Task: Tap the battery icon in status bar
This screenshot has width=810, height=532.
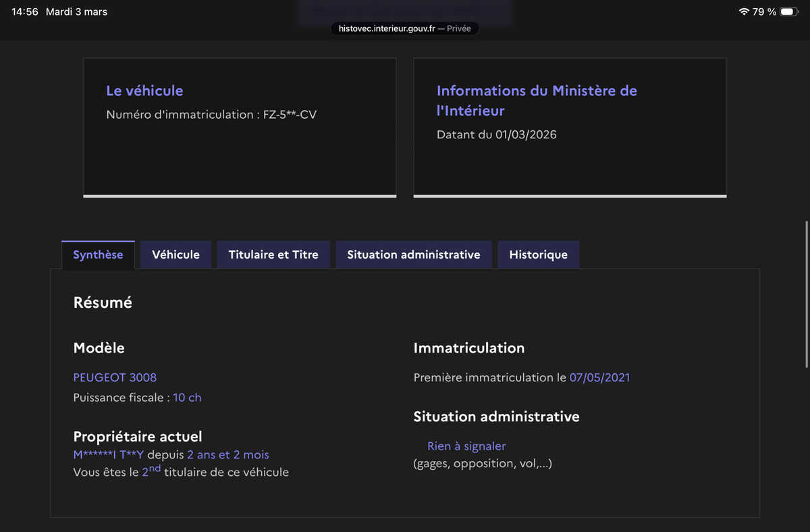Action: click(x=788, y=12)
